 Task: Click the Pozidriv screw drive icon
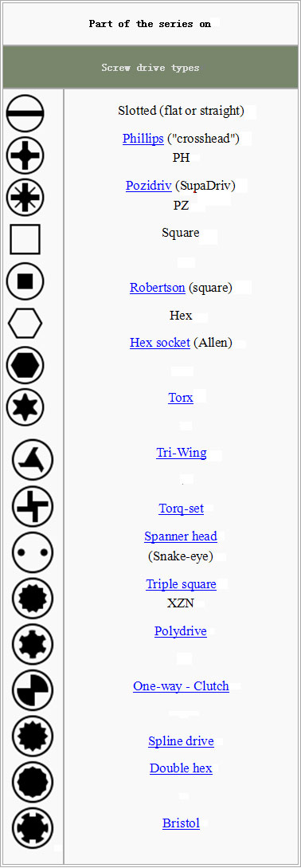tap(25, 197)
